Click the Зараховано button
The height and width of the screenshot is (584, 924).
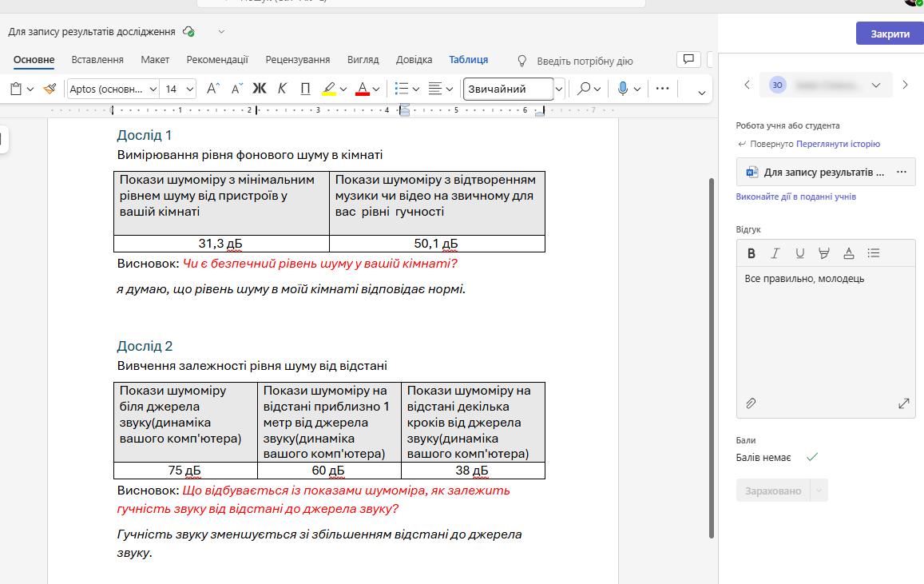tap(773, 491)
